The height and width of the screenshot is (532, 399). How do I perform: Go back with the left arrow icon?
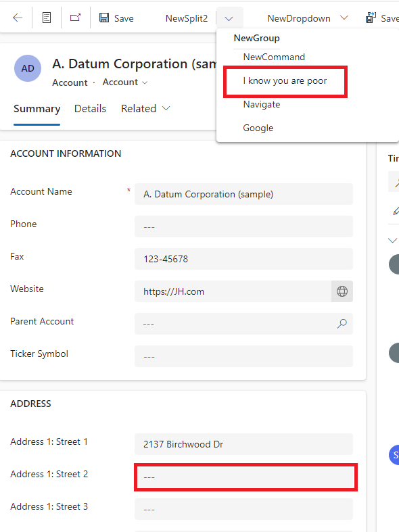[x=18, y=18]
